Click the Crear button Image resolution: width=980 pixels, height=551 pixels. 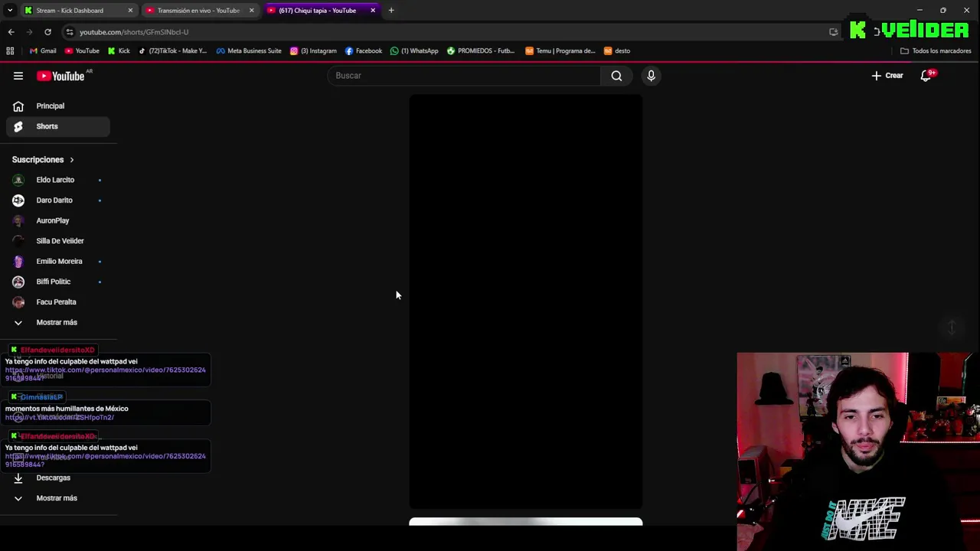[x=887, y=76]
